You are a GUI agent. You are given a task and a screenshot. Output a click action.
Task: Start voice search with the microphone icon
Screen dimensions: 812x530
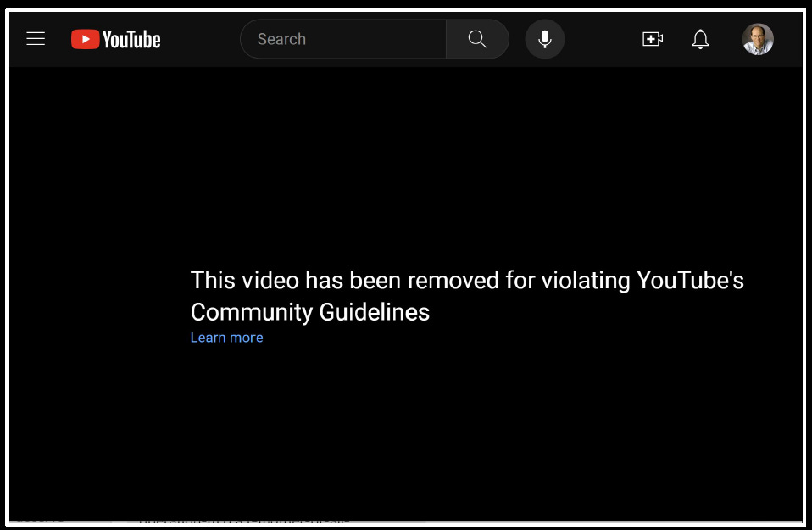[545, 39]
